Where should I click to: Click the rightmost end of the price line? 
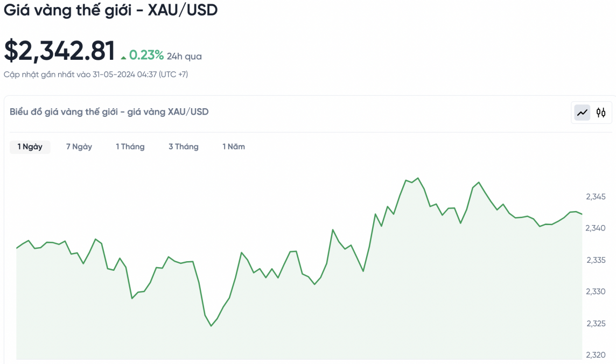pos(582,214)
